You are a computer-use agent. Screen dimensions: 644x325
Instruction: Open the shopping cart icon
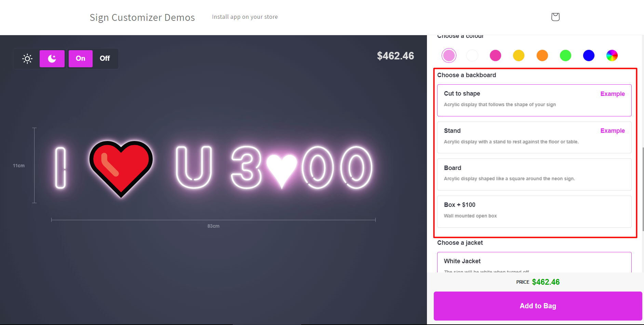coord(555,17)
